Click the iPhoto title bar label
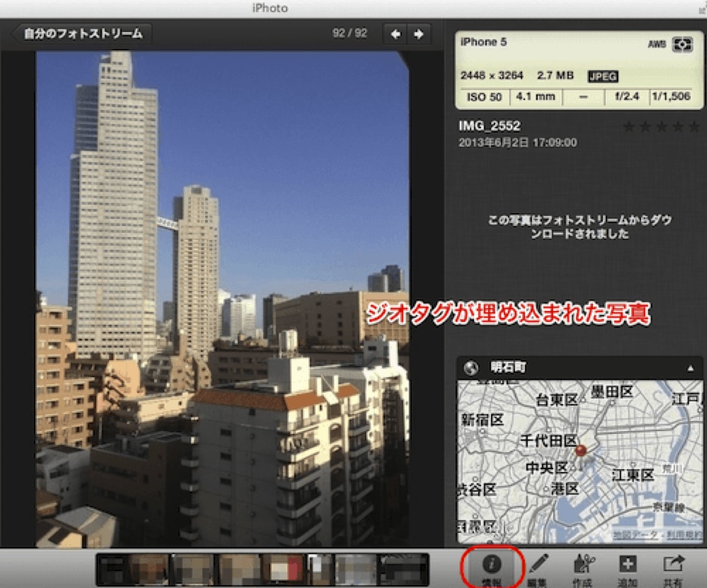The width and height of the screenshot is (707, 588). click(x=269, y=9)
